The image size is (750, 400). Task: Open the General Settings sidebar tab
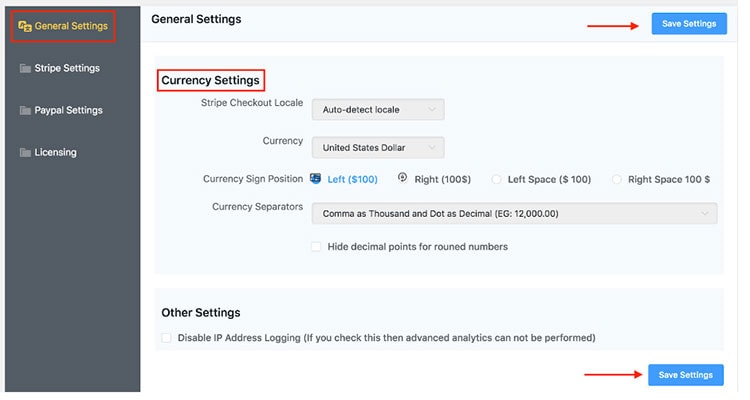tap(70, 26)
